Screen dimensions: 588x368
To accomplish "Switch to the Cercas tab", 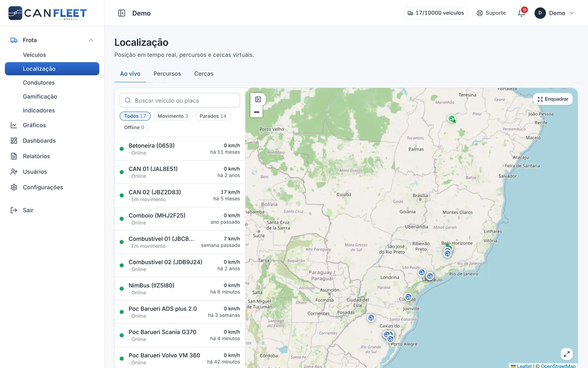I will coord(204,74).
